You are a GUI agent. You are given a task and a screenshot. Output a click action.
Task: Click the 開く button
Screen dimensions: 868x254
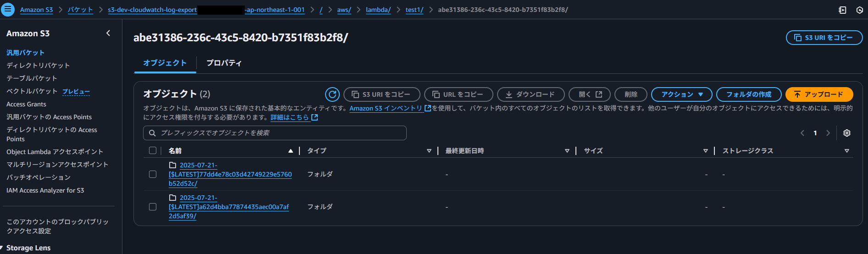[x=590, y=94]
